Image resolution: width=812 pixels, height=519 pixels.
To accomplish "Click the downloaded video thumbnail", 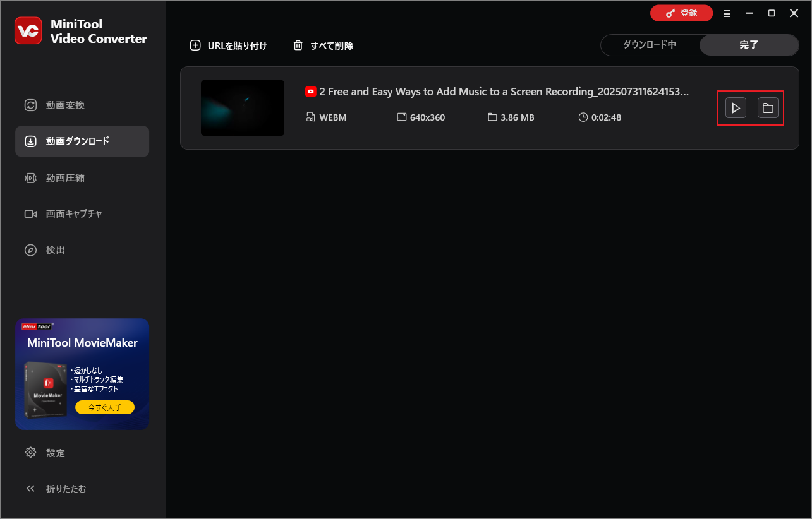I will (243, 108).
